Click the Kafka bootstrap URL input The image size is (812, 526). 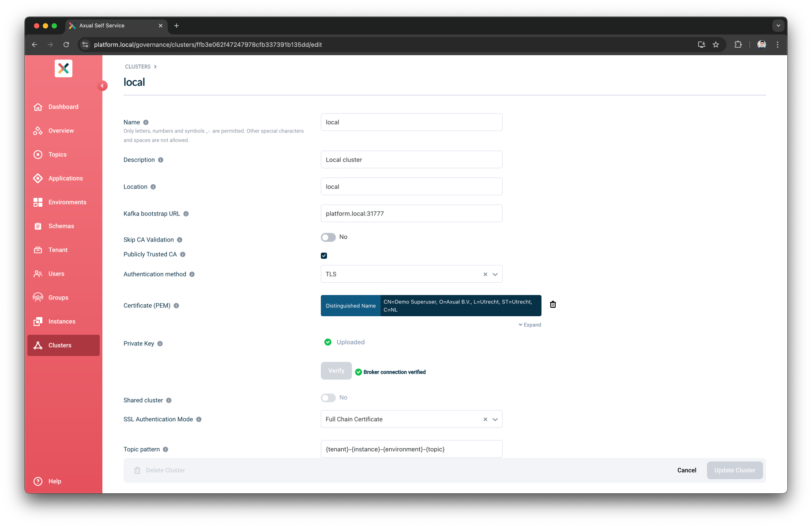click(x=411, y=214)
